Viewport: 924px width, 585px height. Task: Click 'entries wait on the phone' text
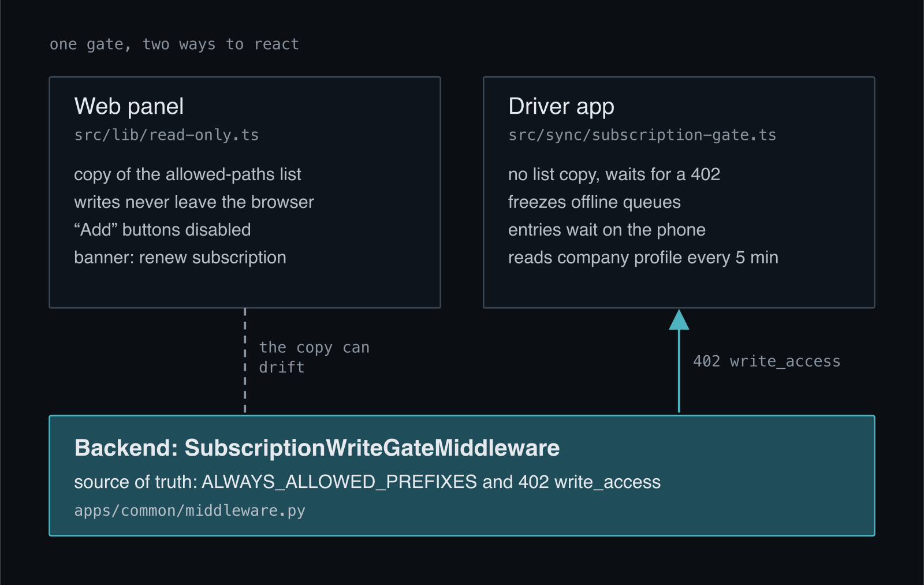(x=607, y=230)
